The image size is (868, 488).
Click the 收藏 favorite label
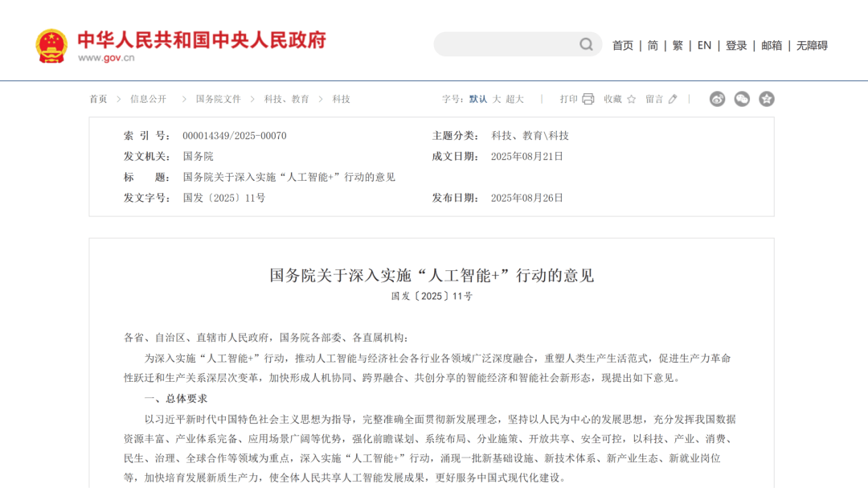(612, 99)
